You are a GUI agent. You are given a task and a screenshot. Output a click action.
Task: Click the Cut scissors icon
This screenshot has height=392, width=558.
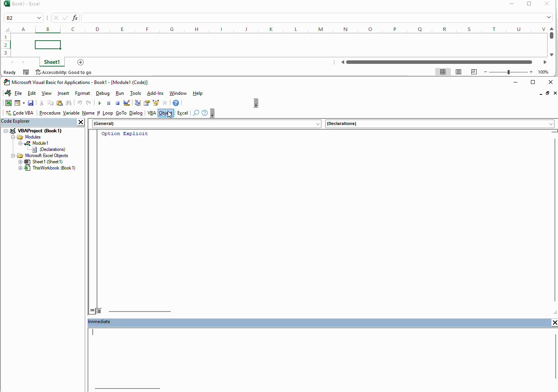(x=42, y=103)
